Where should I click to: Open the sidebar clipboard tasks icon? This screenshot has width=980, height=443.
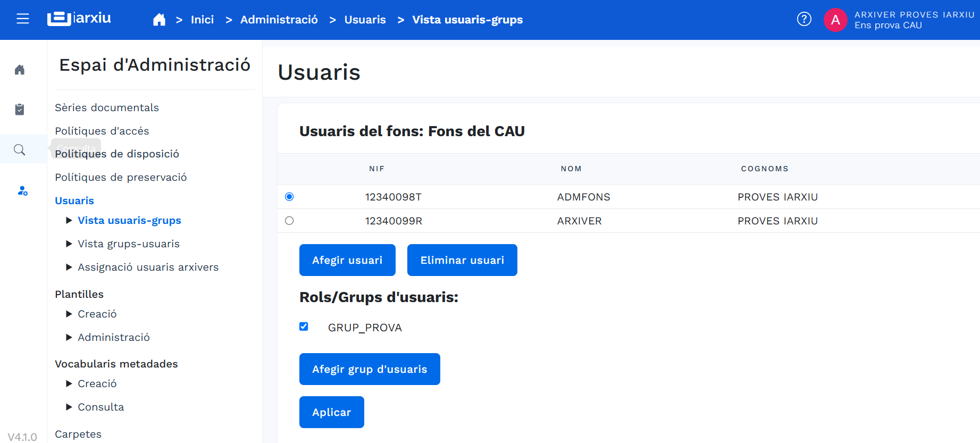[20, 110]
